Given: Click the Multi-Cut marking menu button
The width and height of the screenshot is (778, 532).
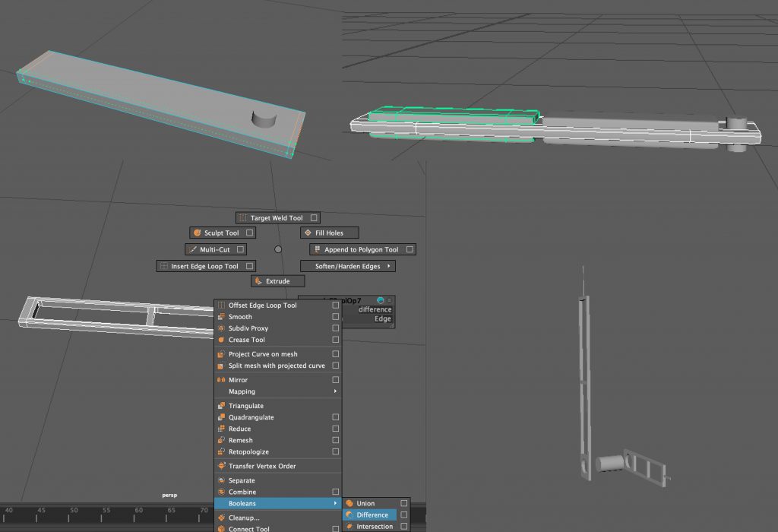Looking at the screenshot, I should [216, 249].
